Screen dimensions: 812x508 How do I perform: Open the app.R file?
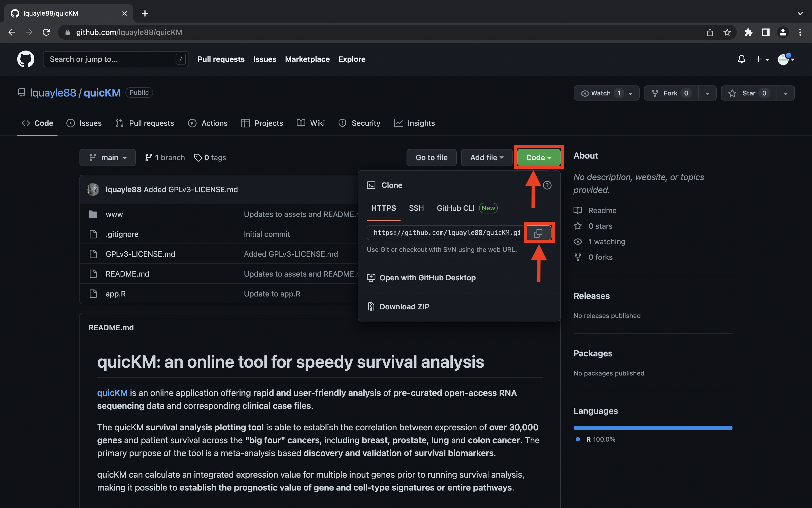pos(116,294)
